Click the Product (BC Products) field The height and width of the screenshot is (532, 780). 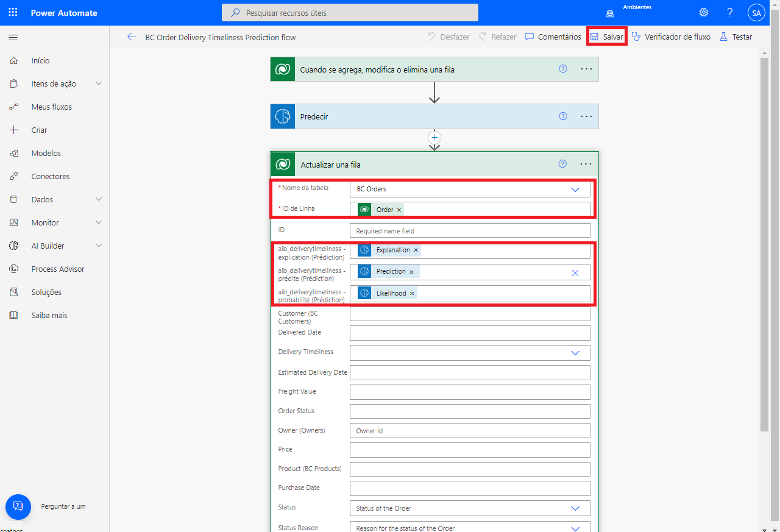[x=470, y=469]
